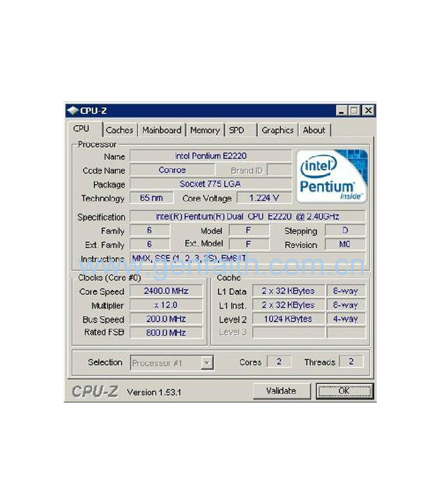Click the Family value 6
The width and height of the screenshot is (441, 504).
point(150,230)
